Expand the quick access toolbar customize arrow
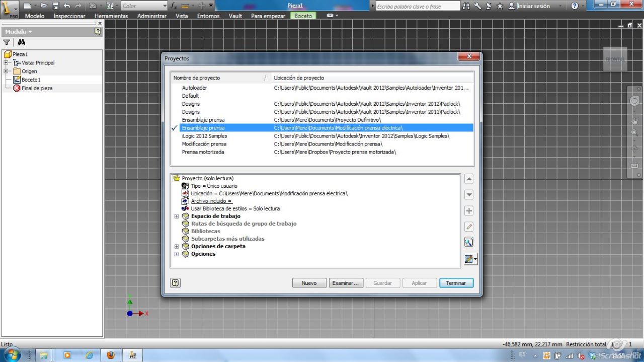The height and width of the screenshot is (362, 644). (211, 6)
